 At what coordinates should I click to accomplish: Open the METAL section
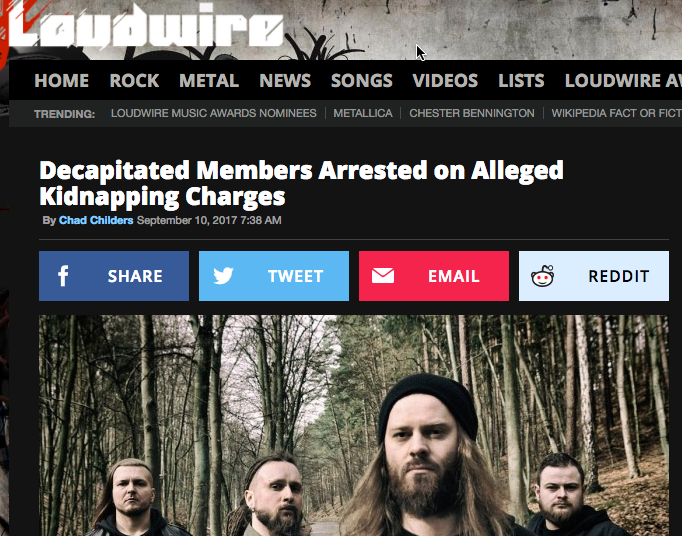209,80
